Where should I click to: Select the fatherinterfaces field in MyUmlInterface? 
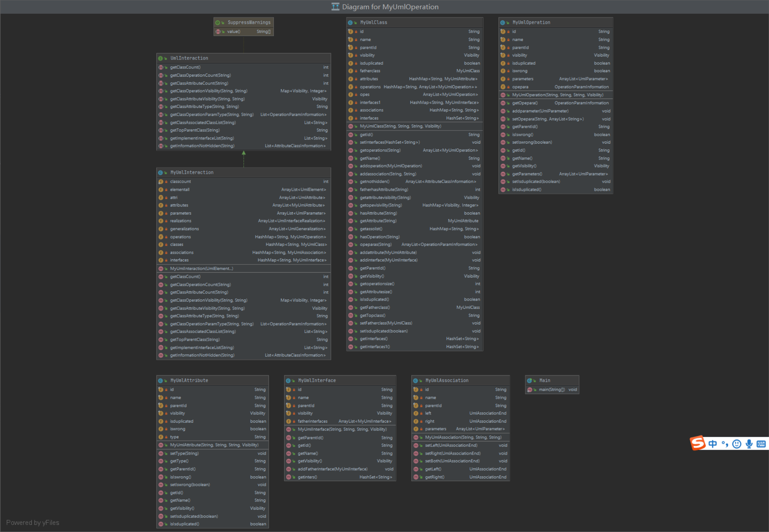pyautogui.click(x=313, y=422)
